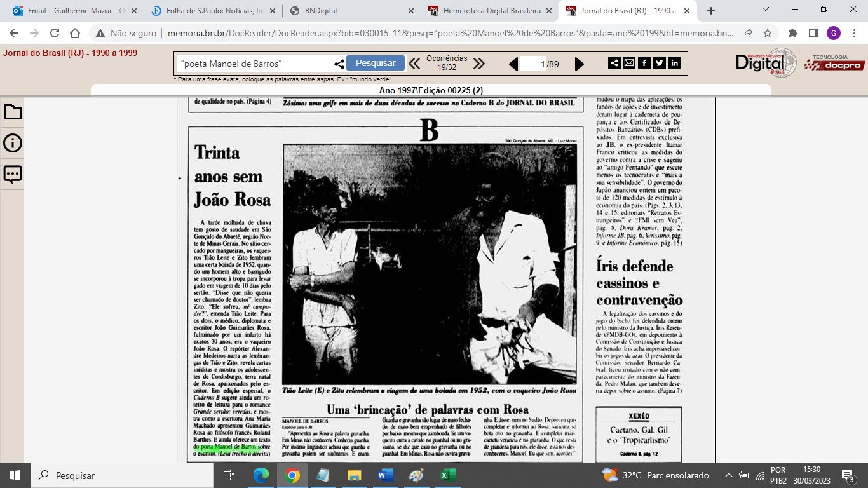This screenshot has height=488, width=868.
Task: Click headline Íris defende cassinos e contravenção
Action: (x=639, y=283)
